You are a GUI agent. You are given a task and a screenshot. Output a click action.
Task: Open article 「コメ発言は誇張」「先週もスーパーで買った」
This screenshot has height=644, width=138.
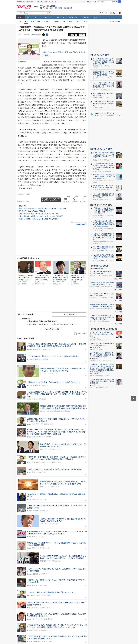(x=53, y=356)
